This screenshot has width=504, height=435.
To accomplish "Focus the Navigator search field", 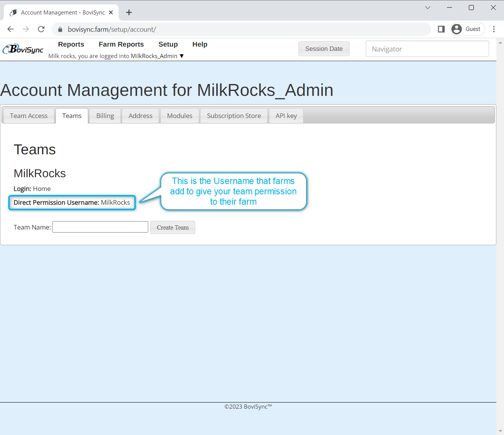I will (427, 49).
